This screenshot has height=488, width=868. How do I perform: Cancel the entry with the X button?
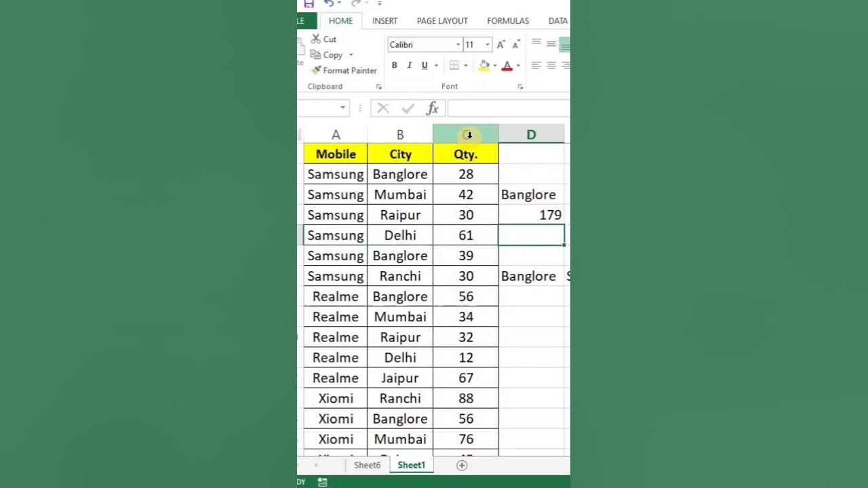[x=383, y=108]
